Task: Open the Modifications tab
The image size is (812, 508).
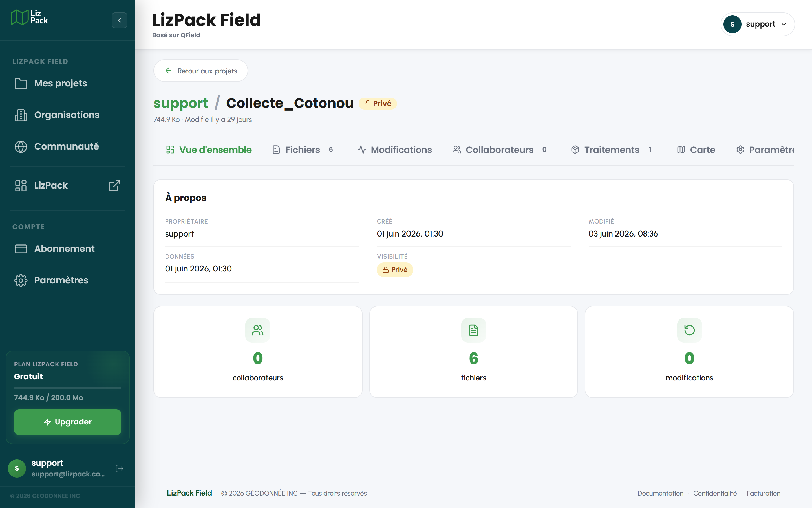Action: (395, 150)
